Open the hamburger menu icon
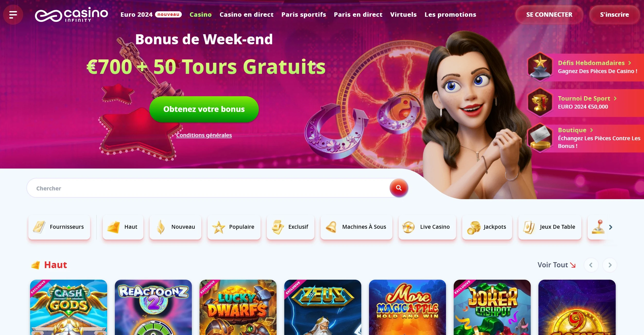644x335 pixels. click(x=13, y=15)
